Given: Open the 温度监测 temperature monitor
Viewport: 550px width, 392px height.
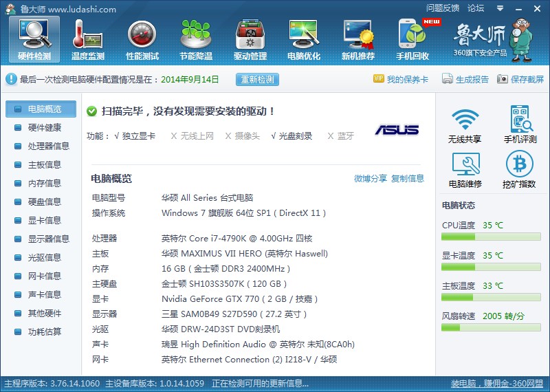Looking at the screenshot, I should (88, 40).
